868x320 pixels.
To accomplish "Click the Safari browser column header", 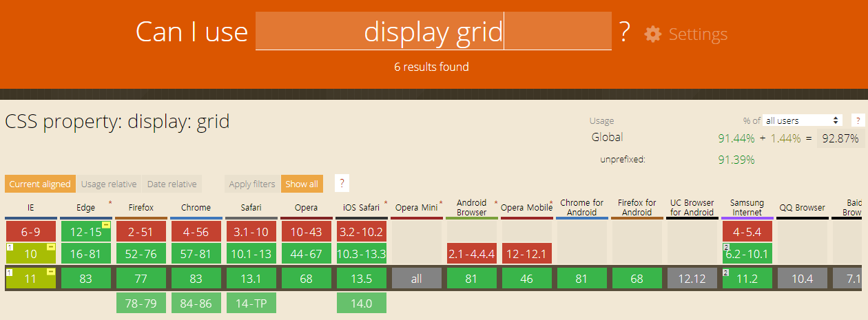I will tap(251, 208).
